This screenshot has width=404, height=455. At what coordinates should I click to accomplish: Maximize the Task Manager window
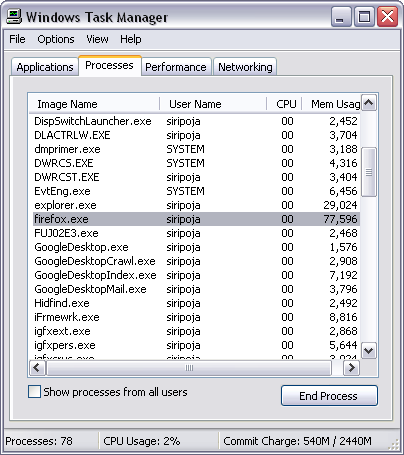pyautogui.click(x=364, y=16)
